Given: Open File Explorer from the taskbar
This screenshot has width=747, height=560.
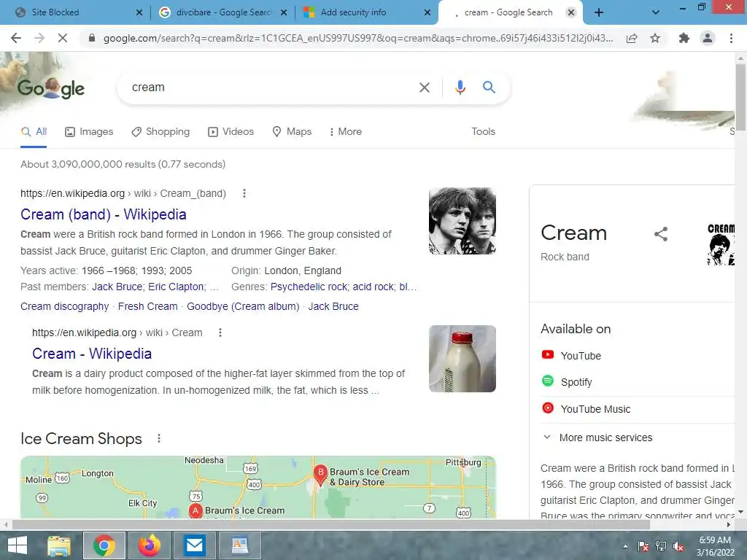Looking at the screenshot, I should [59, 545].
